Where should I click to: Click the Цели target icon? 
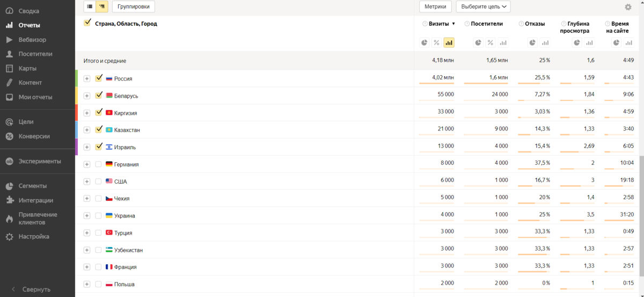[x=9, y=122]
